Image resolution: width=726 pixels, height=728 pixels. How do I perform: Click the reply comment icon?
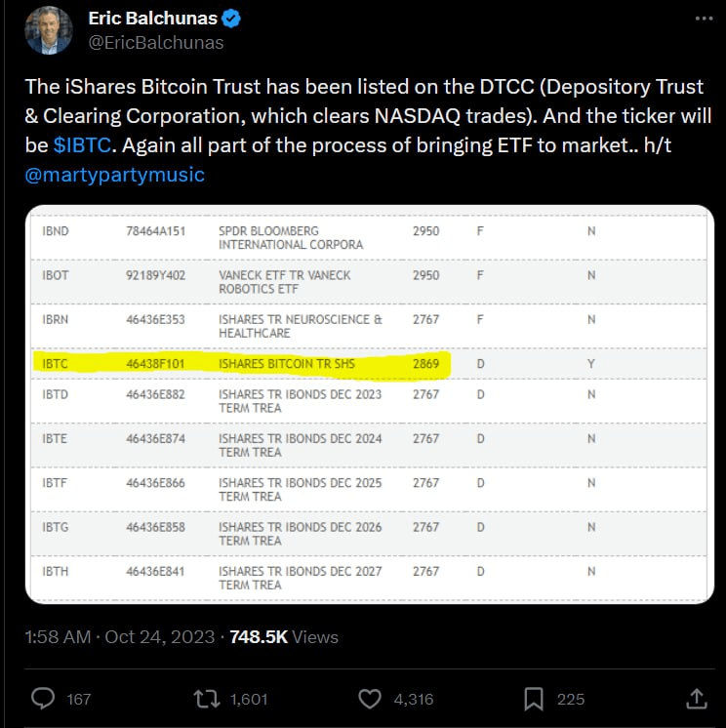[44, 698]
